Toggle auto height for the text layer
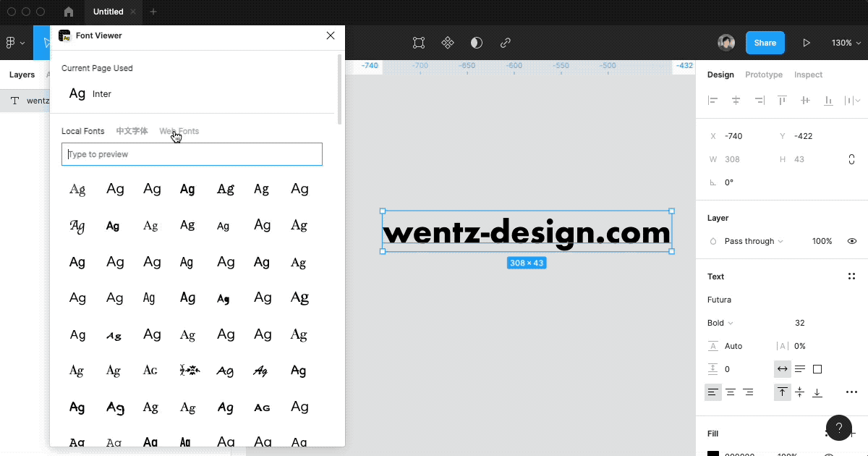The height and width of the screenshot is (456, 868). (800, 369)
